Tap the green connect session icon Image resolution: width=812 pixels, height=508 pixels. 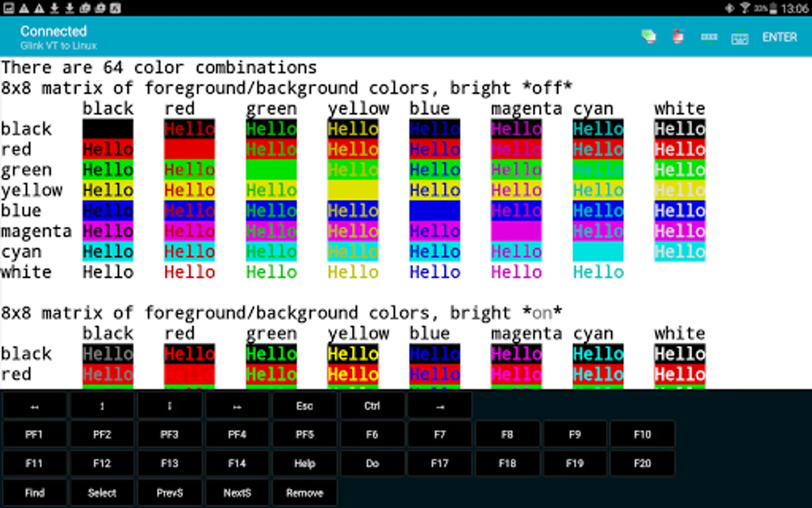pyautogui.click(x=648, y=37)
